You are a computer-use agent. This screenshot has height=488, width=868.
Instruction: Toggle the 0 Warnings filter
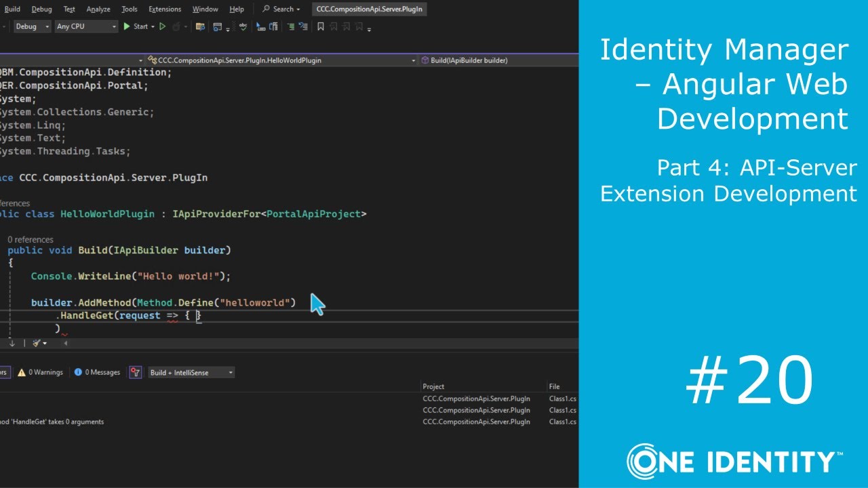pyautogui.click(x=41, y=372)
